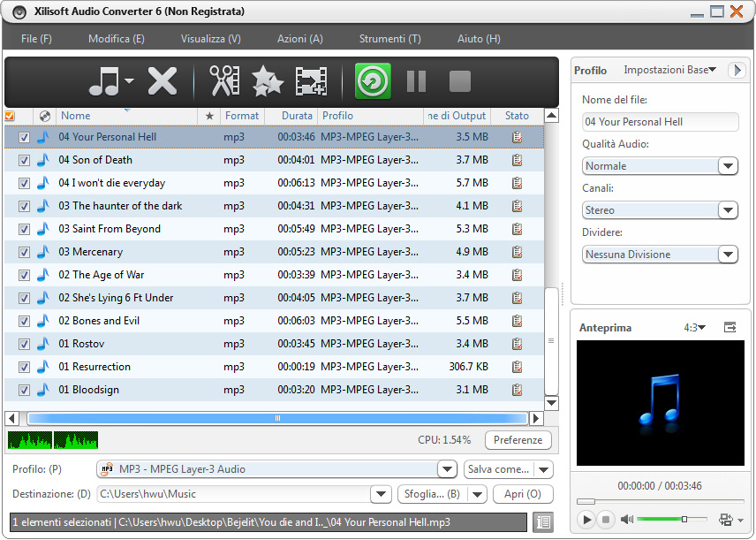
Task: Sort the list by the Durata column header
Action: pos(291,116)
